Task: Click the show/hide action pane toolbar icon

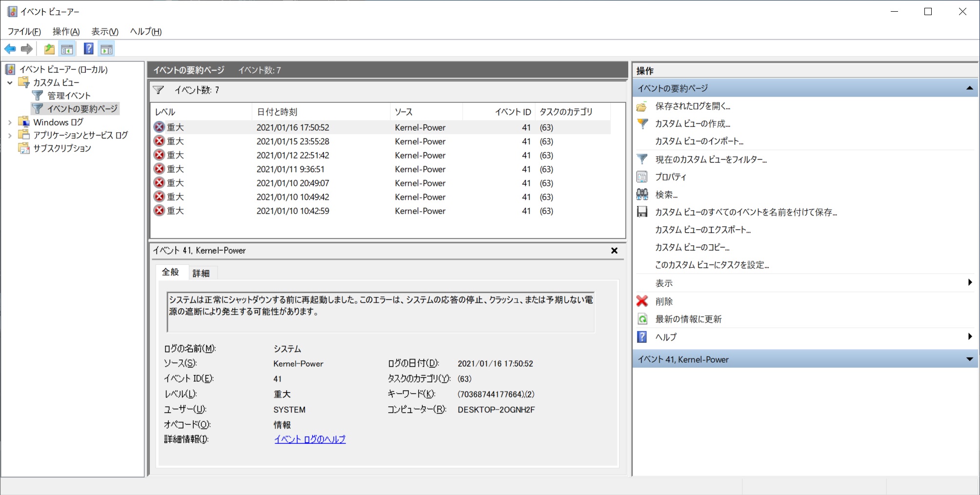Action: tap(106, 49)
